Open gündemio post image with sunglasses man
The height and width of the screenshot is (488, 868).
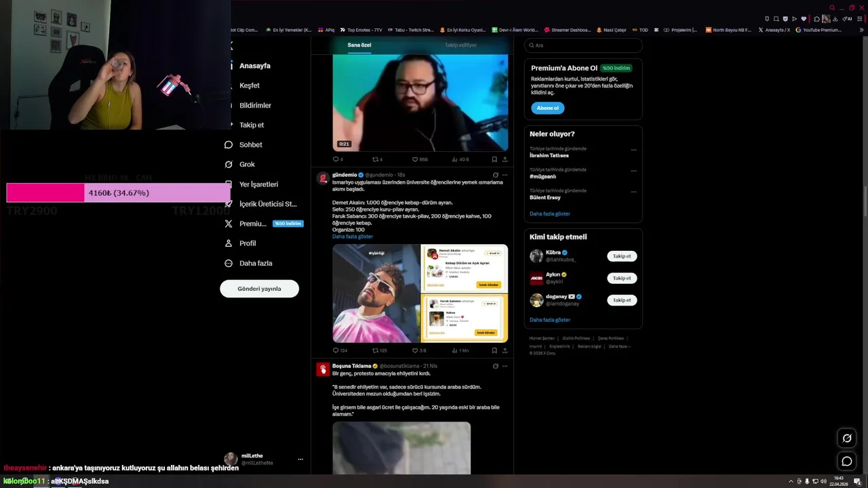click(x=376, y=293)
